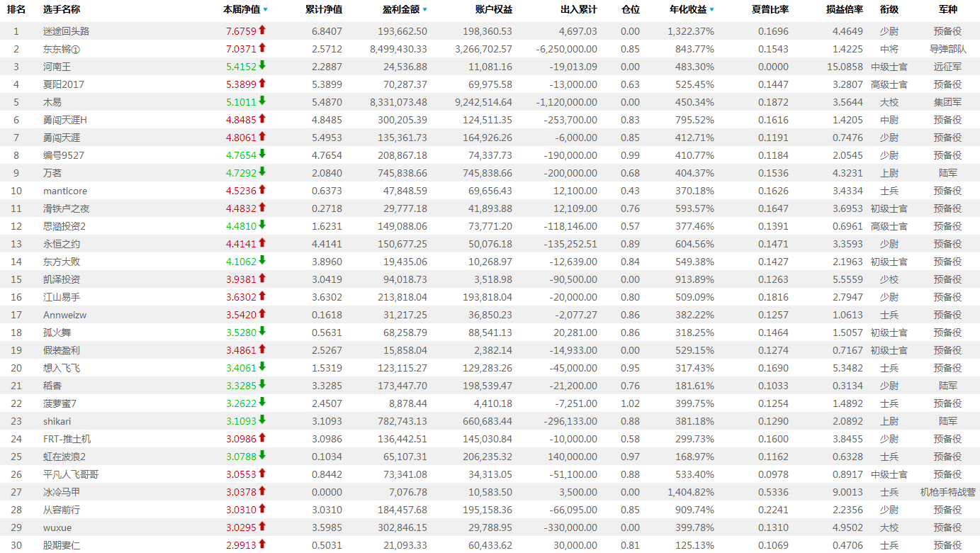This screenshot has height=553, width=980.
Task: Select the account equity value 9,242,514.64
Action: [x=483, y=102]
